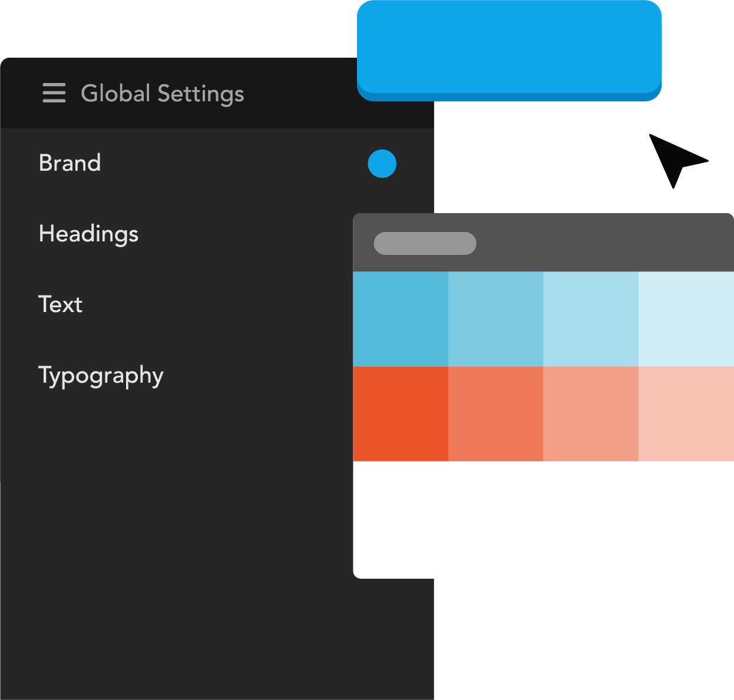Pick the second orange swatch
This screenshot has width=734, height=700.
pyautogui.click(x=495, y=413)
